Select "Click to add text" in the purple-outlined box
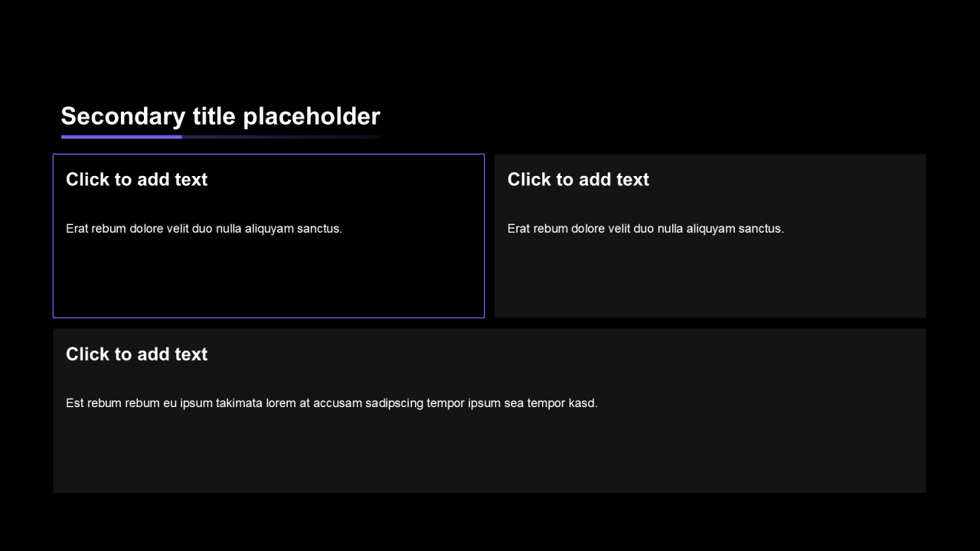 tap(136, 180)
